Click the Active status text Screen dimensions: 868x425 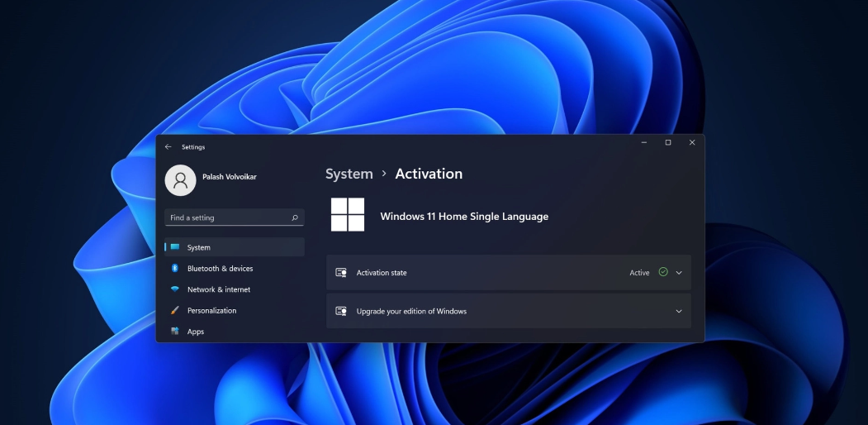coord(639,273)
